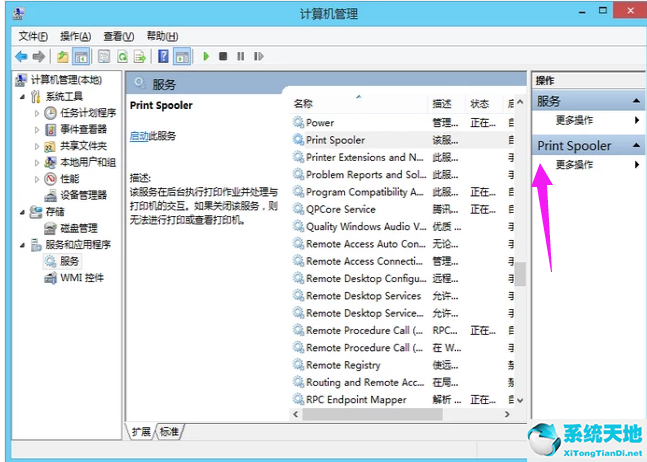Select Task Scheduler (任务计划程序) clock icon
This screenshot has width=647, height=462.
(x=50, y=113)
